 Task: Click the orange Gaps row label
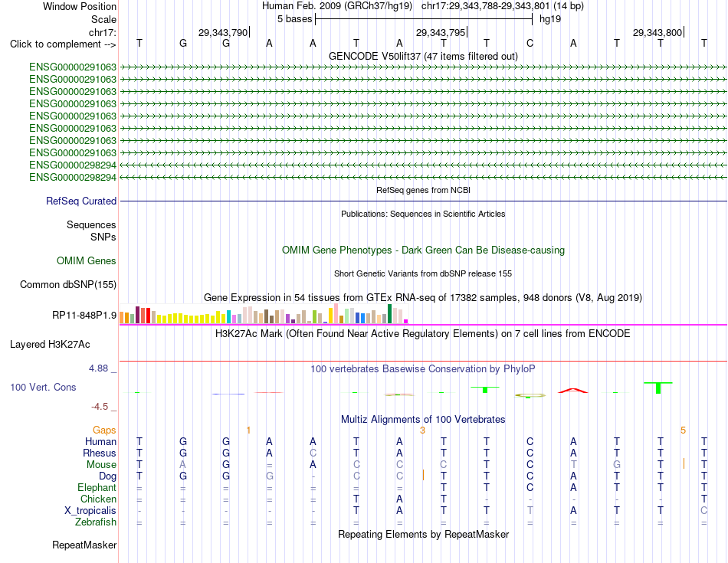[104, 430]
